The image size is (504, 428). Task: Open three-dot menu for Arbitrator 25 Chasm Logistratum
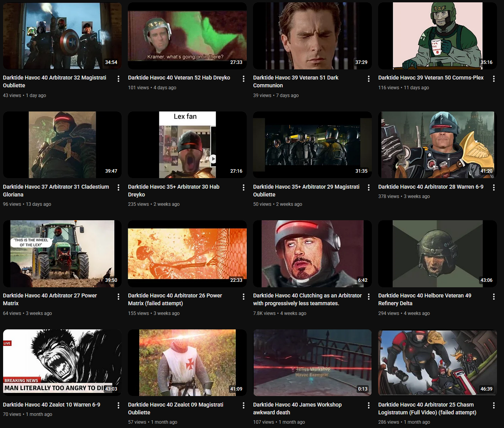coord(494,405)
